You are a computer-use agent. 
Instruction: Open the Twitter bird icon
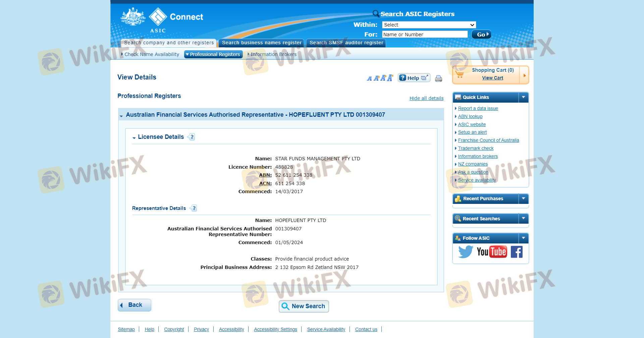465,251
